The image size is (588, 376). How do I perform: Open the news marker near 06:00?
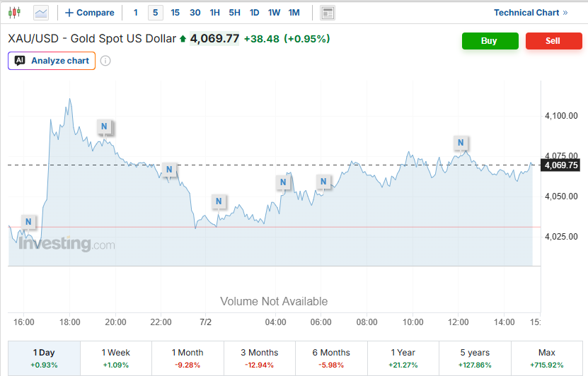(323, 182)
